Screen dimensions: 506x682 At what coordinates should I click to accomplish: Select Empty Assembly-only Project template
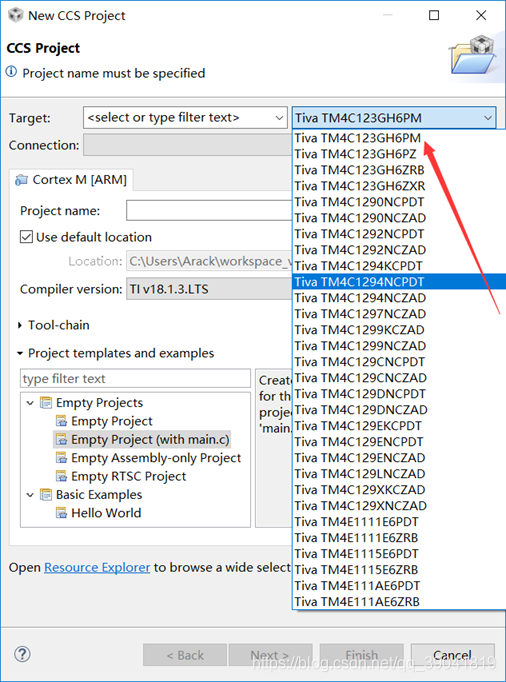click(156, 458)
